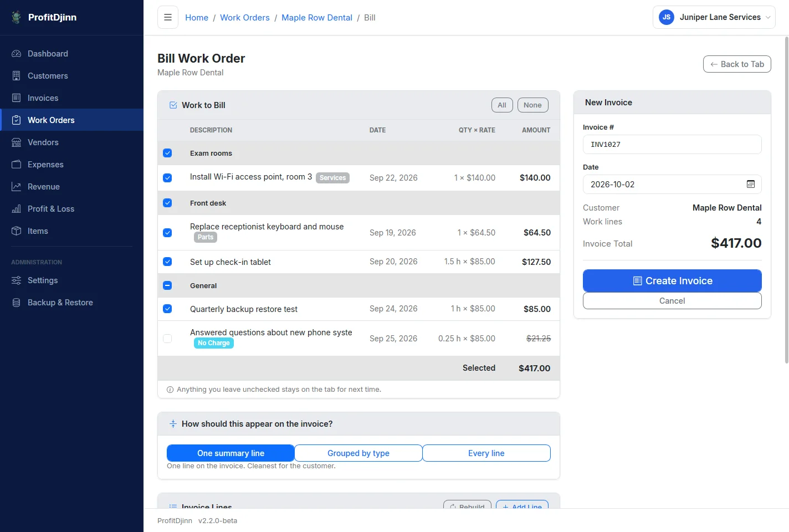Screen dimensions: 789x532
Task: Cancel the new invoice
Action: 672,301
